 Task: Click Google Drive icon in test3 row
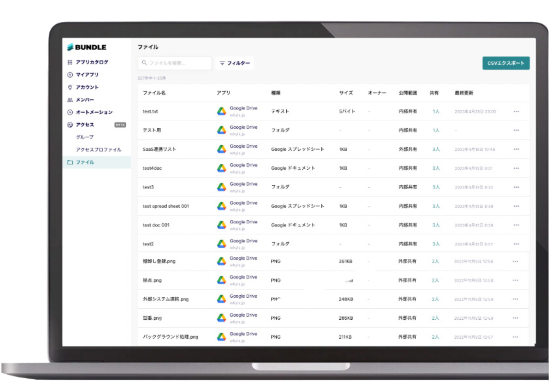(x=221, y=187)
